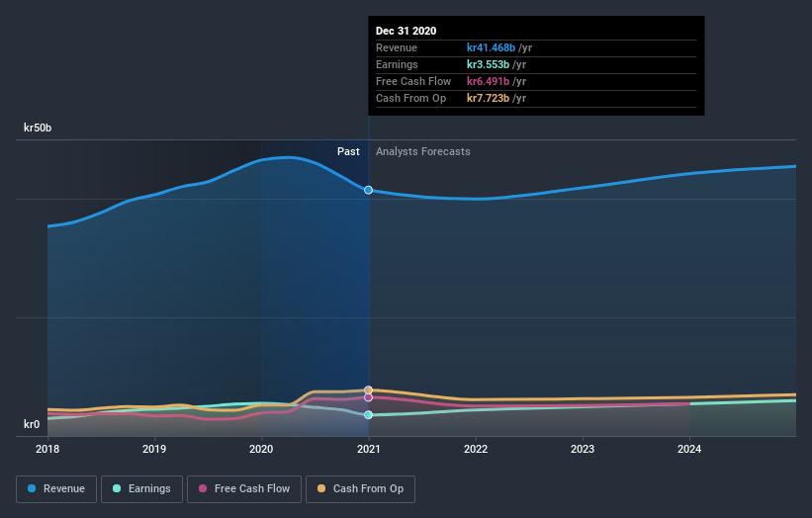Click the 2023 axis label

click(583, 449)
